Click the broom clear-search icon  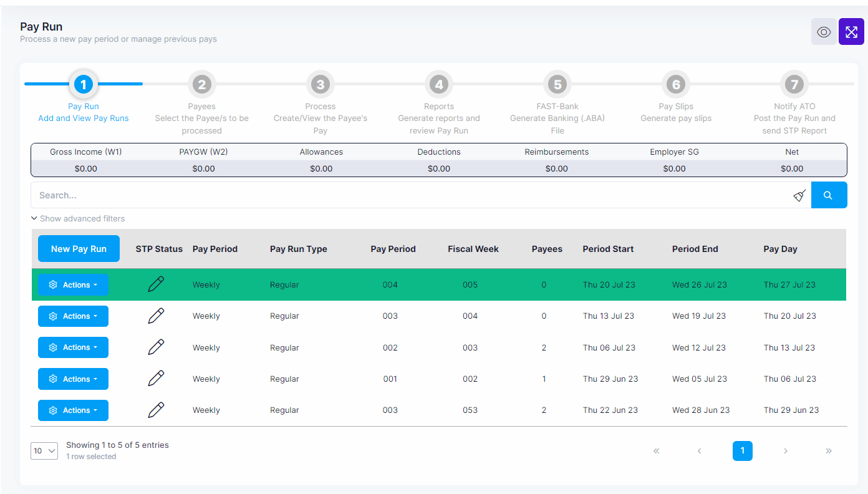(x=799, y=195)
